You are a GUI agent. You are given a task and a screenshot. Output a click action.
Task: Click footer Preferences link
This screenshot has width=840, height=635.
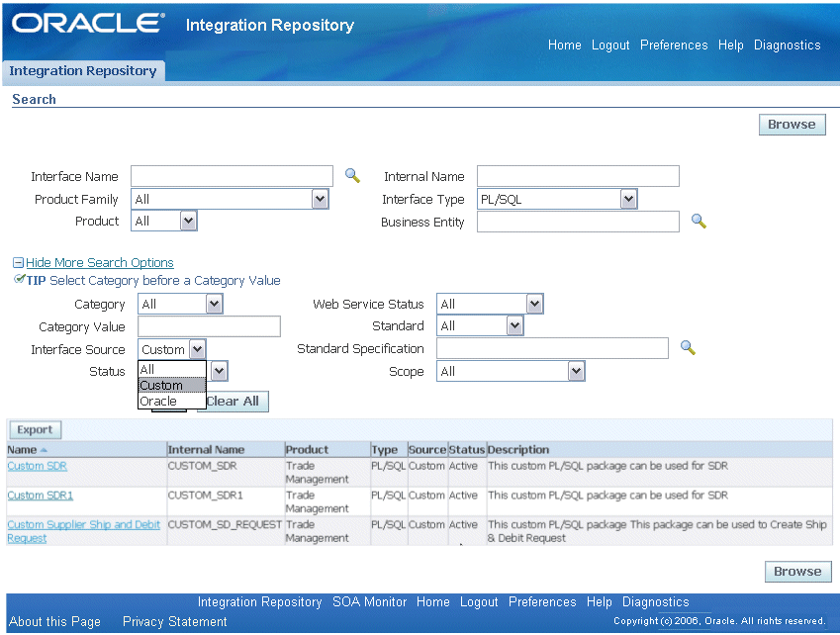pos(542,601)
